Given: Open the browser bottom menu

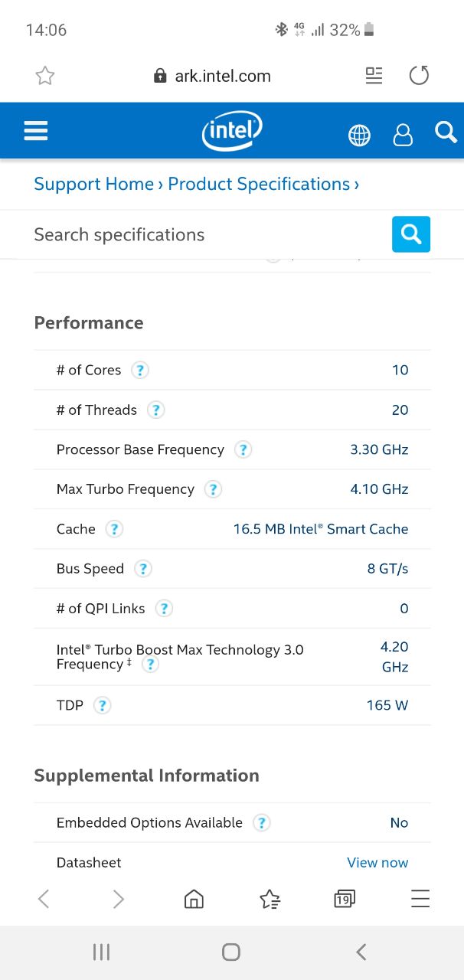Looking at the screenshot, I should coord(420,899).
